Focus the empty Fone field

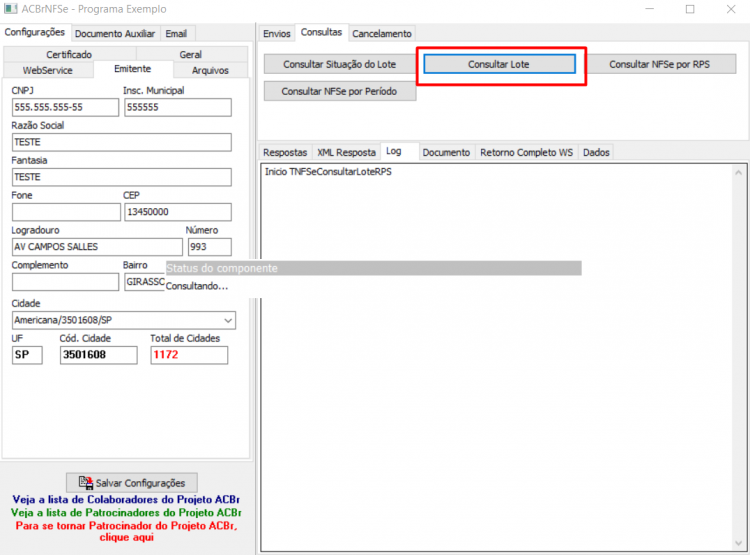click(66, 212)
